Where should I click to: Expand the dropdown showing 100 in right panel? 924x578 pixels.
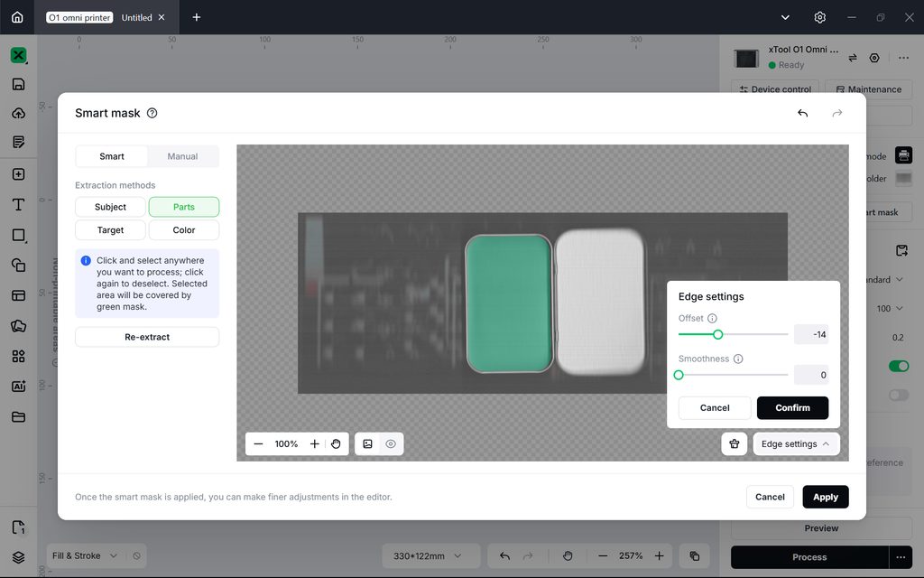[x=890, y=309]
